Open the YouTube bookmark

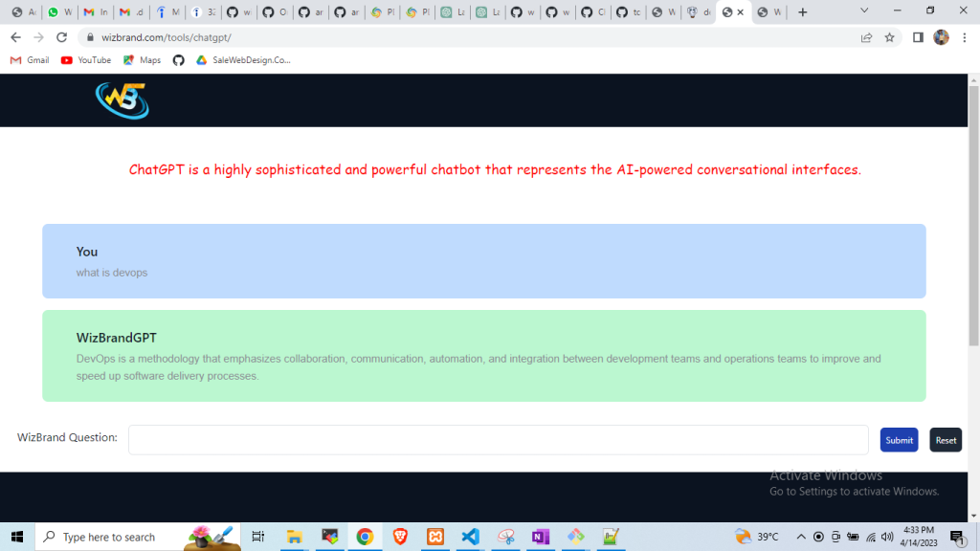click(x=86, y=59)
